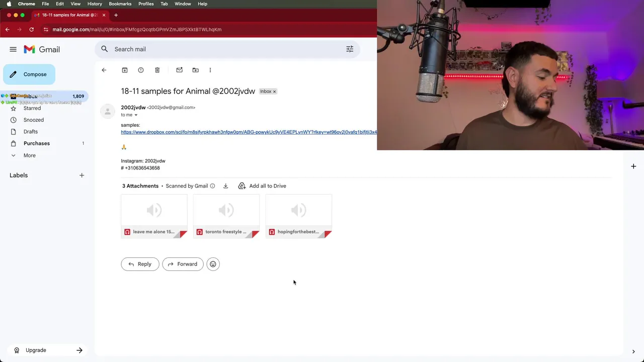This screenshot has width=644, height=362.
Task: Reload the Gmail page
Action: click(x=31, y=29)
